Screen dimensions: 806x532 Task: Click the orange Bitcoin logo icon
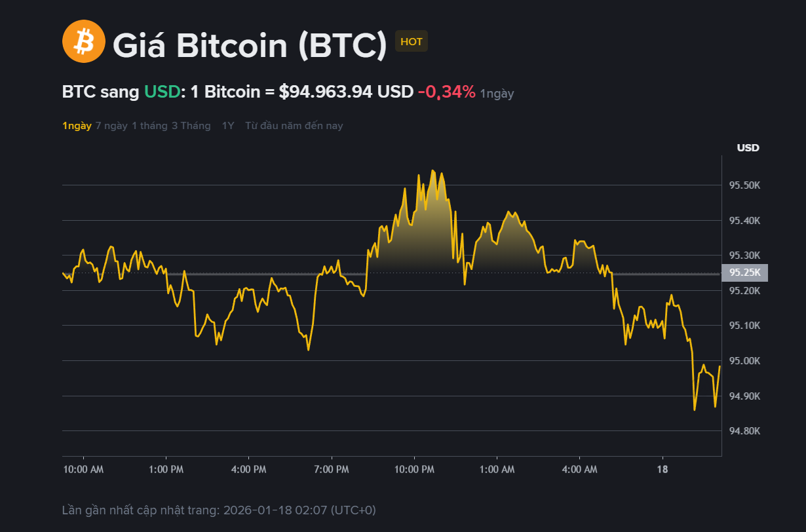pos(83,42)
